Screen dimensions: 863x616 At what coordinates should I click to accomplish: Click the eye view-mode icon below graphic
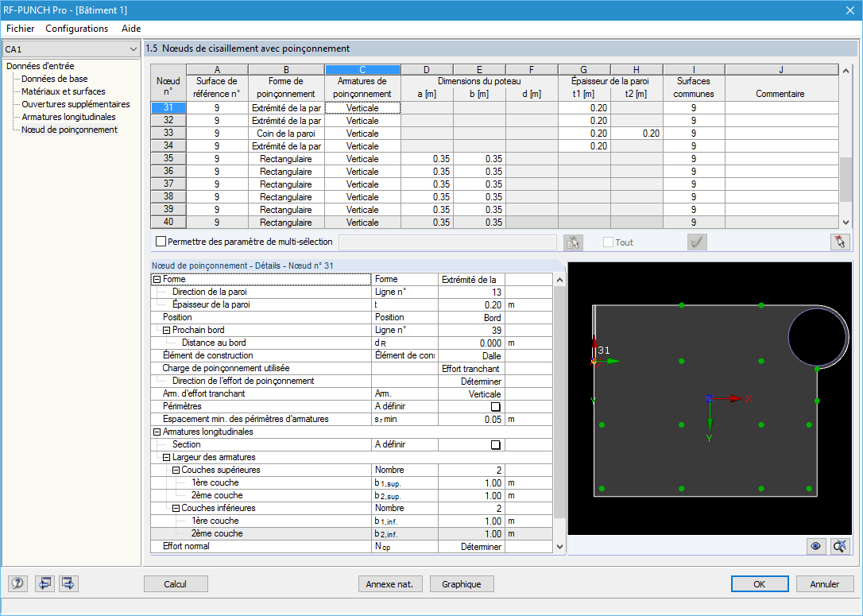click(815, 546)
